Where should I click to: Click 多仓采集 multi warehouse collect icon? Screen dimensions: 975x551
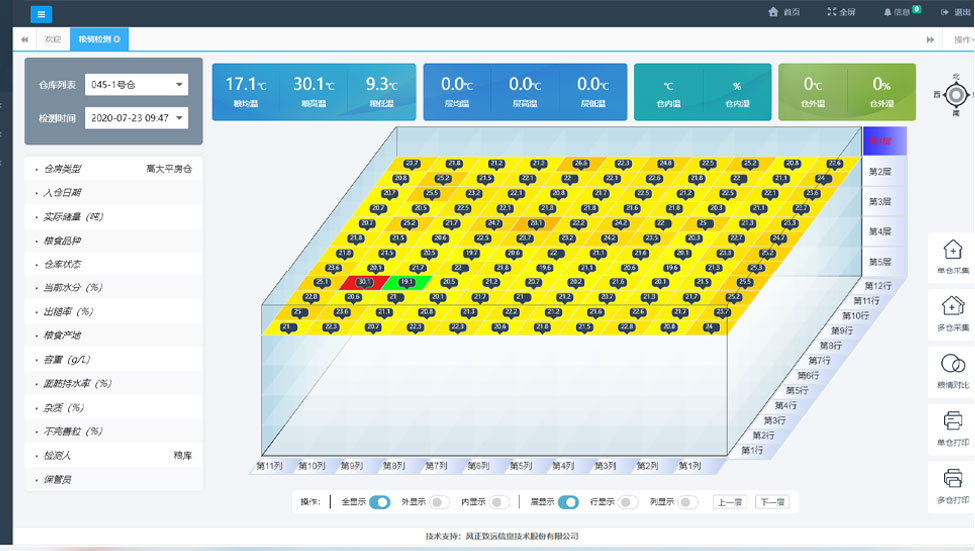[x=953, y=307]
